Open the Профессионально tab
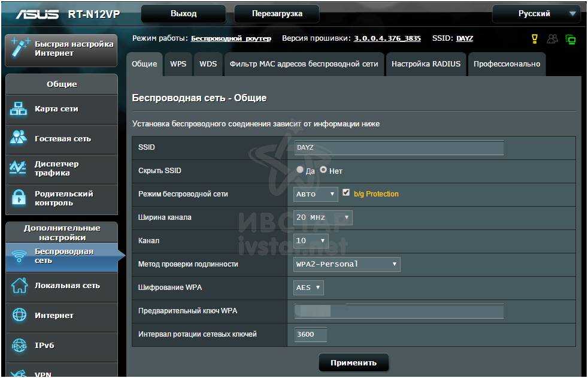Image resolution: width=588 pixels, height=378 pixels. pos(507,64)
